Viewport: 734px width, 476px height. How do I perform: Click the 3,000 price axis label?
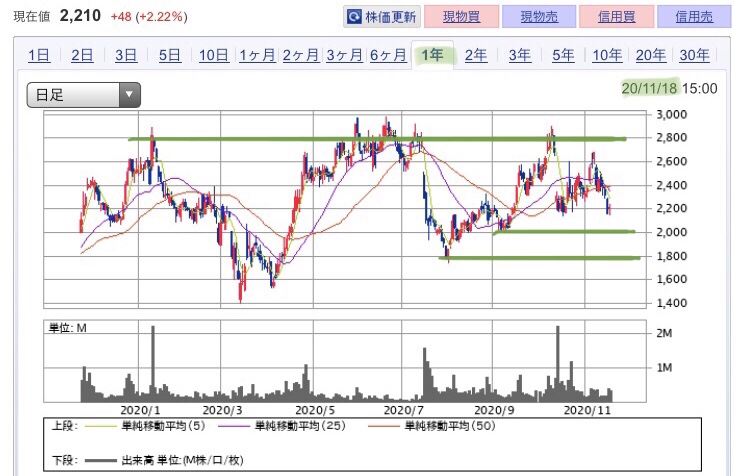click(x=671, y=115)
